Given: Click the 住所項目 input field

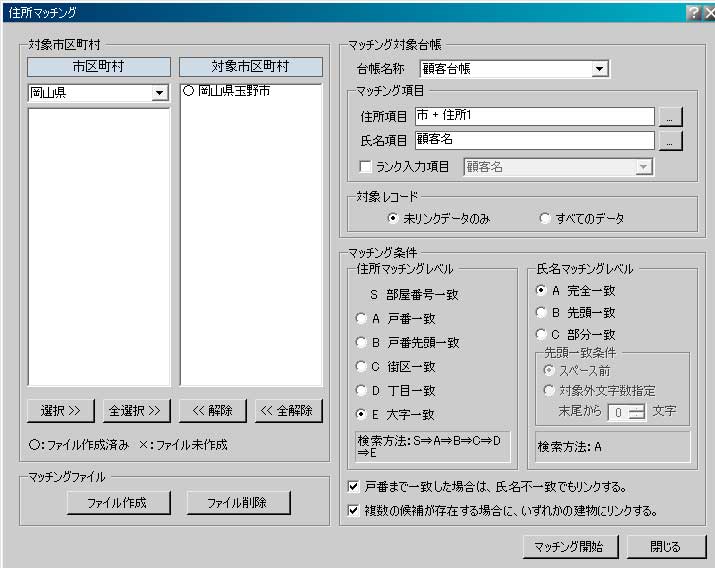Looking at the screenshot, I should pyautogui.click(x=534, y=116).
